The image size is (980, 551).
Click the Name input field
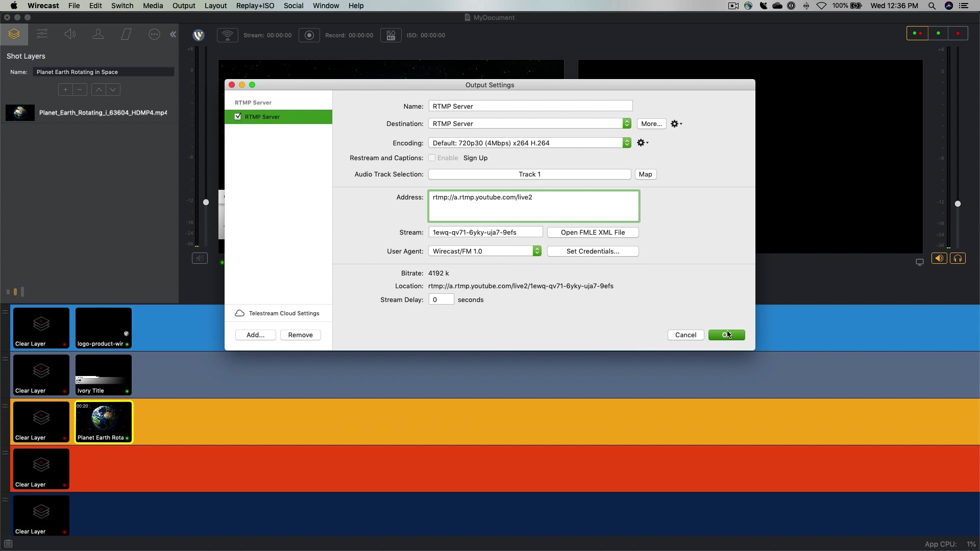click(x=530, y=106)
